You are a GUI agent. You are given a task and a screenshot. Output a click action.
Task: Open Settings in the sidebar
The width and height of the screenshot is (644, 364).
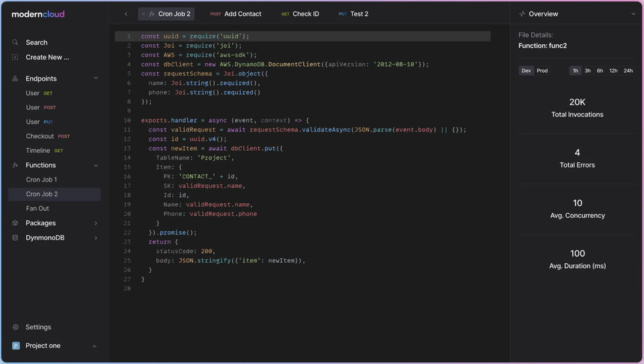[x=38, y=327]
